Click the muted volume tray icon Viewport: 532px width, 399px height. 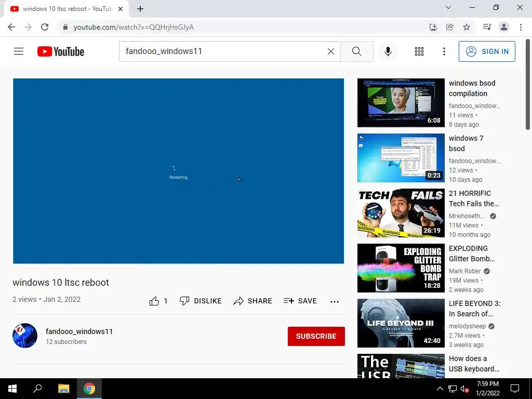[465, 389]
